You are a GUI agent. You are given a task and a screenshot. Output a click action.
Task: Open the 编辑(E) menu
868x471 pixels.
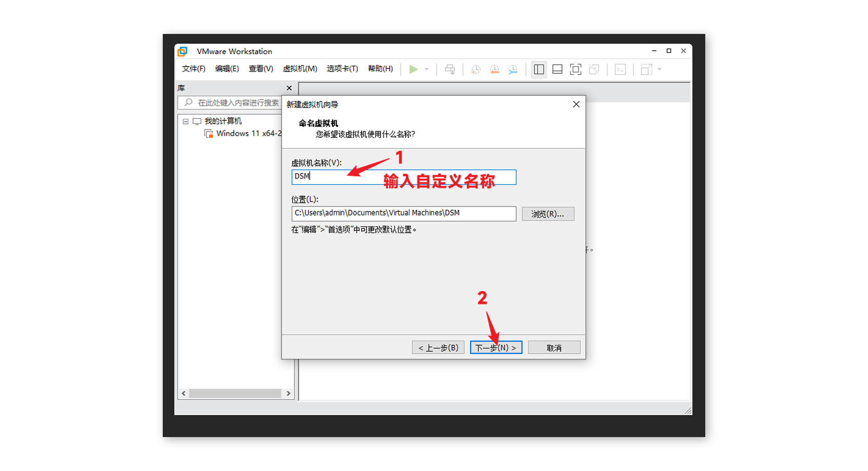pos(227,69)
